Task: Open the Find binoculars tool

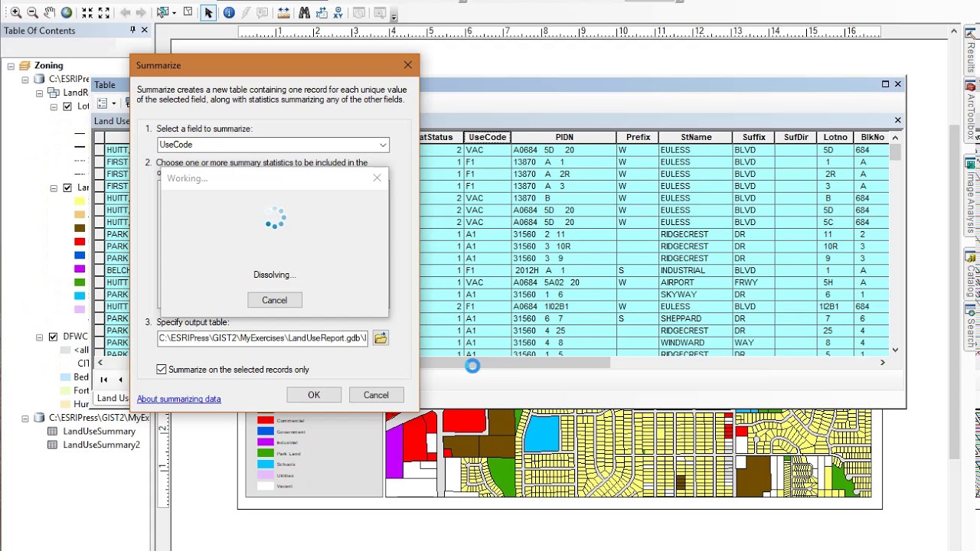Action: pos(304,13)
